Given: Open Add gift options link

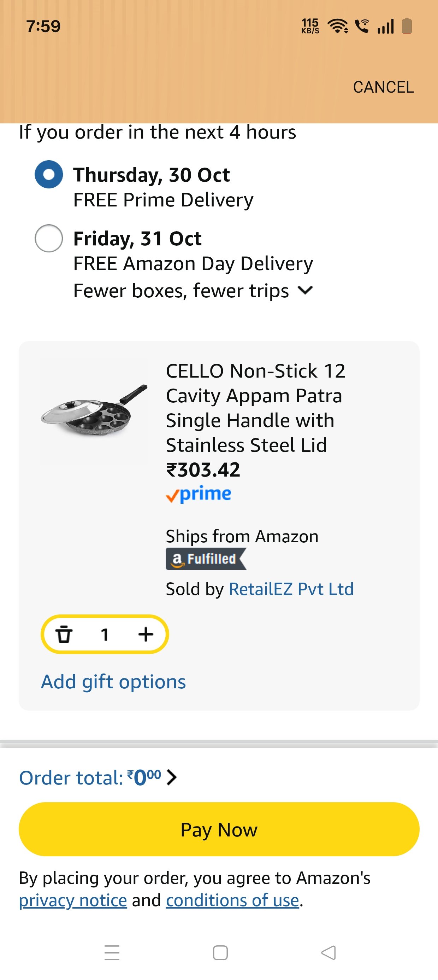Looking at the screenshot, I should click(x=113, y=682).
